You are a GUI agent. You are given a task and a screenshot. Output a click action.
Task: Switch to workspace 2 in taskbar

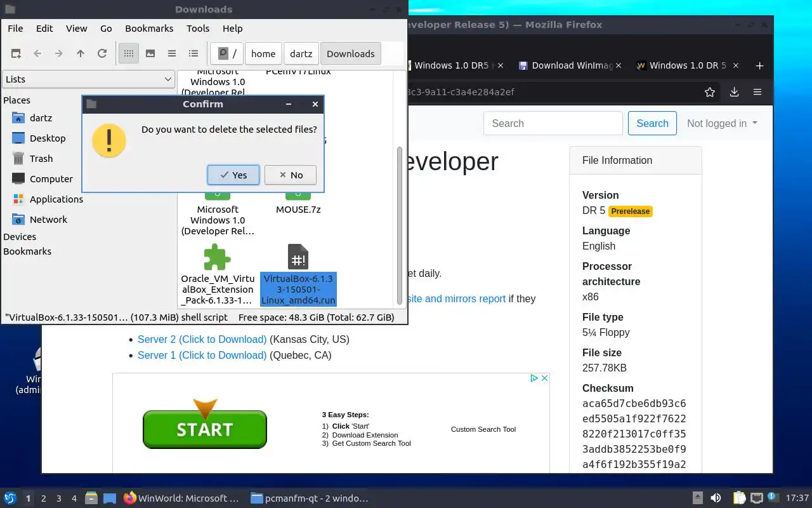pos(44,498)
